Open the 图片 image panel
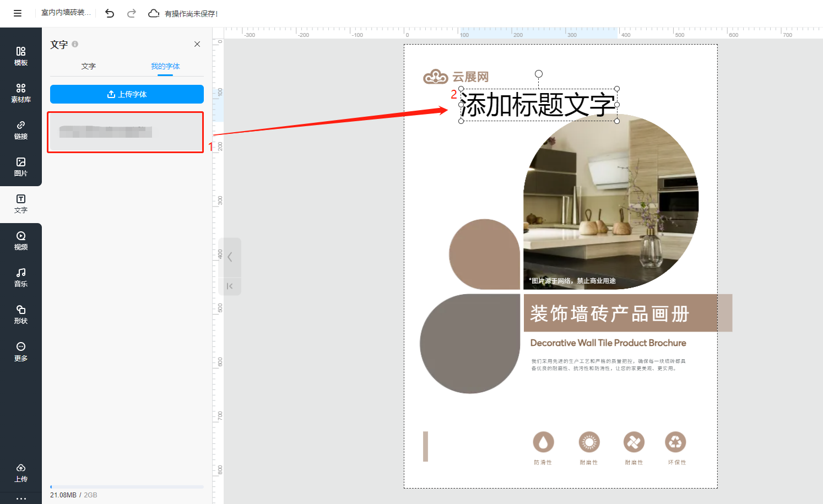Viewport: 823px width, 504px height. (21, 167)
